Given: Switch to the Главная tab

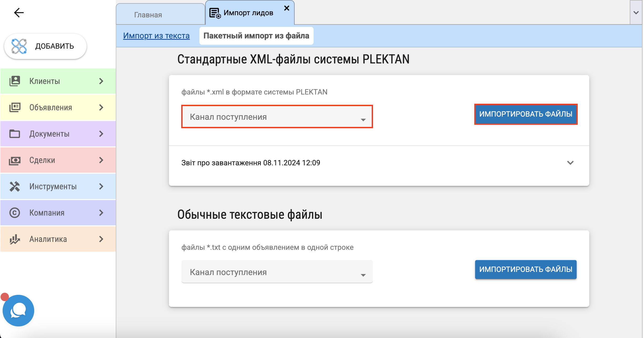Looking at the screenshot, I should tap(160, 14).
